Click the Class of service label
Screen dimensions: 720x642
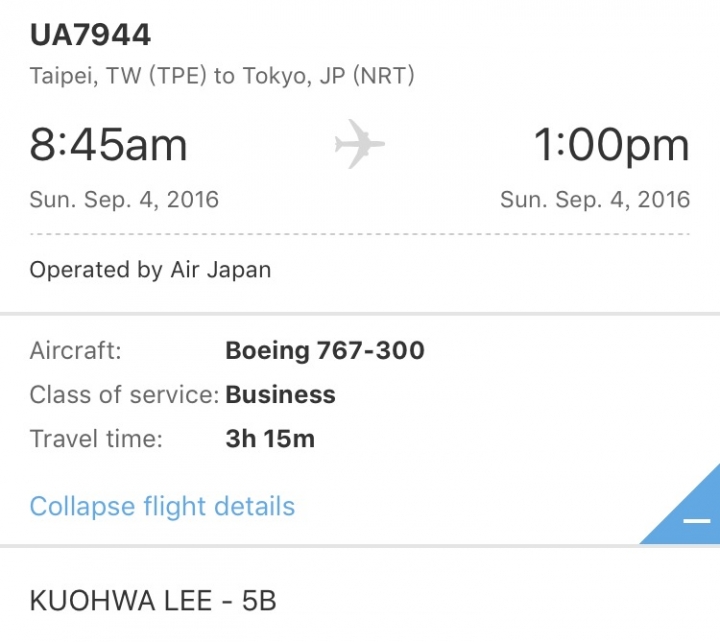pos(124,395)
